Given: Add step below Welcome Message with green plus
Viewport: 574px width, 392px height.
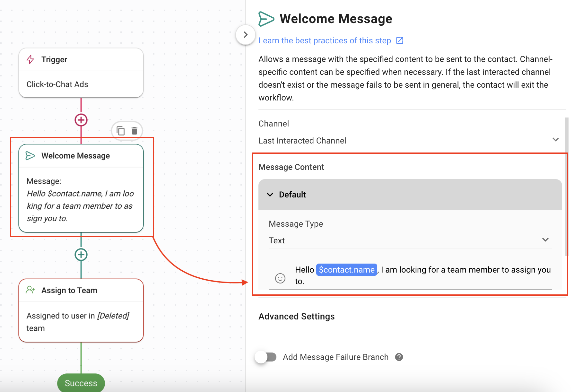Looking at the screenshot, I should pyautogui.click(x=81, y=255).
